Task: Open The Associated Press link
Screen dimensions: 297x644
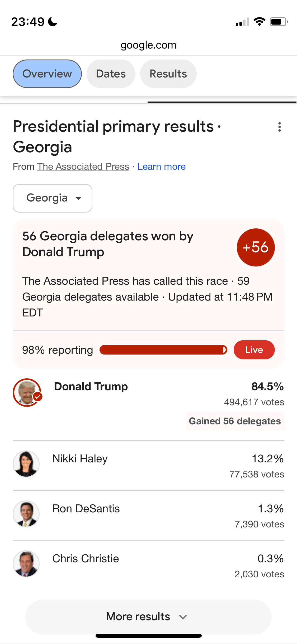Action: [83, 167]
